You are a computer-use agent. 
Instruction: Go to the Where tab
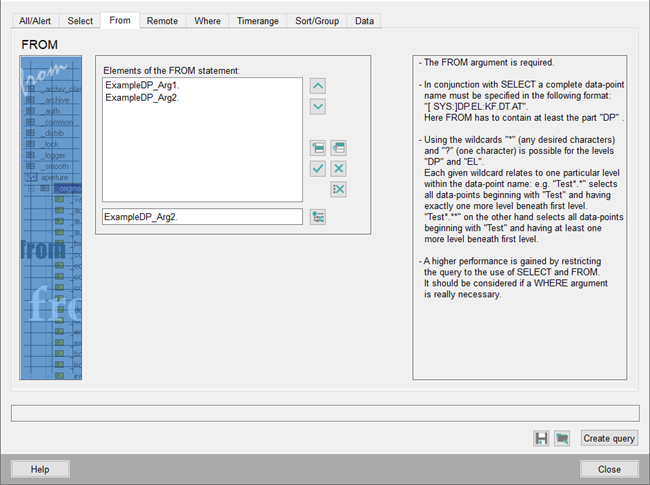208,20
